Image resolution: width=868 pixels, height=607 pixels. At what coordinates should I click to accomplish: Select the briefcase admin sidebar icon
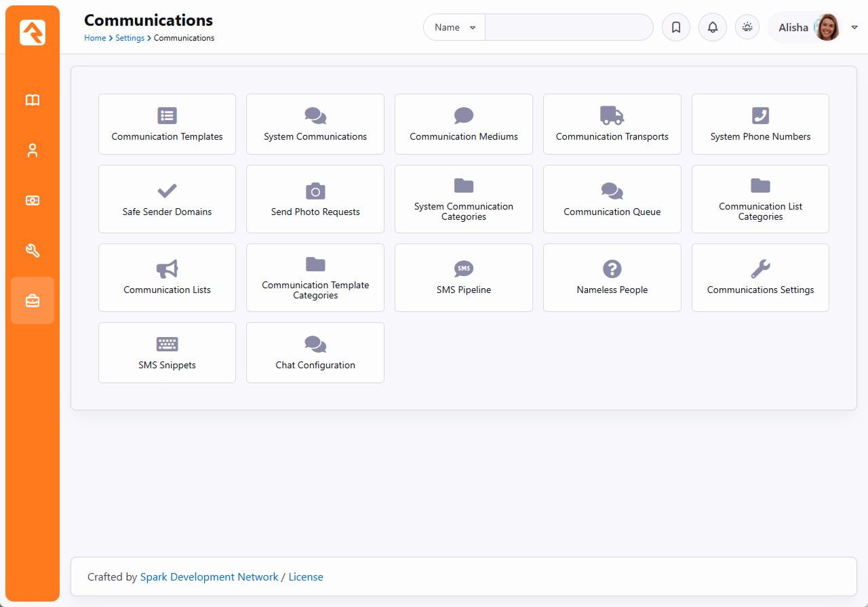(x=33, y=300)
